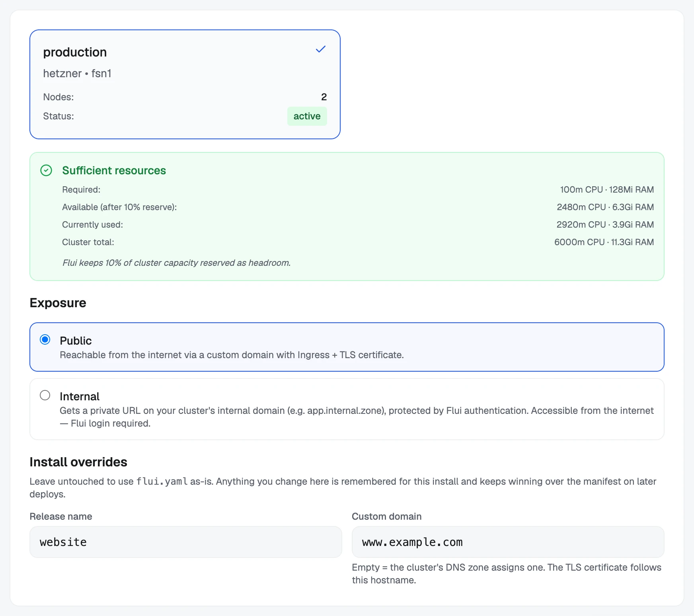Click the '100m CPU · 128Mi RAM' required value

[607, 190]
